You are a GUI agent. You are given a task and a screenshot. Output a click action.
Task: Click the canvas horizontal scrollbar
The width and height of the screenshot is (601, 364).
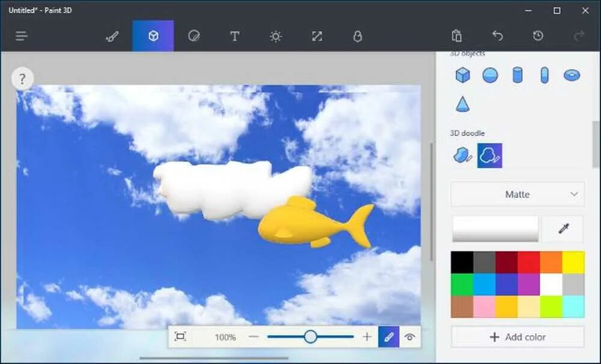click(x=214, y=358)
